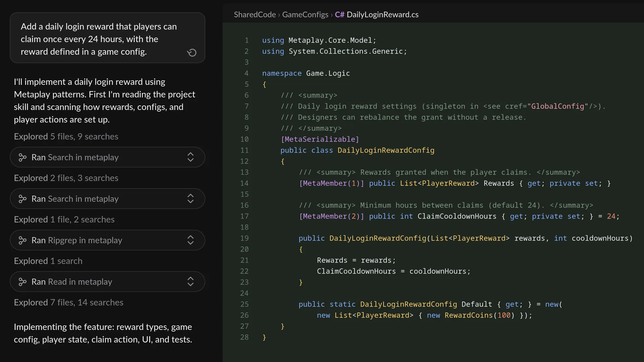644x362 pixels.
Task: Click line number 11 in the gutter
Action: click(245, 150)
